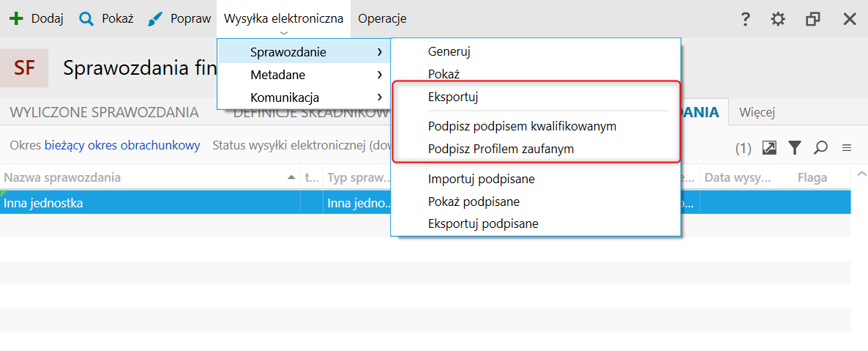Open the hamburger list menu icon
The image size is (868, 351).
pyautogui.click(x=847, y=147)
